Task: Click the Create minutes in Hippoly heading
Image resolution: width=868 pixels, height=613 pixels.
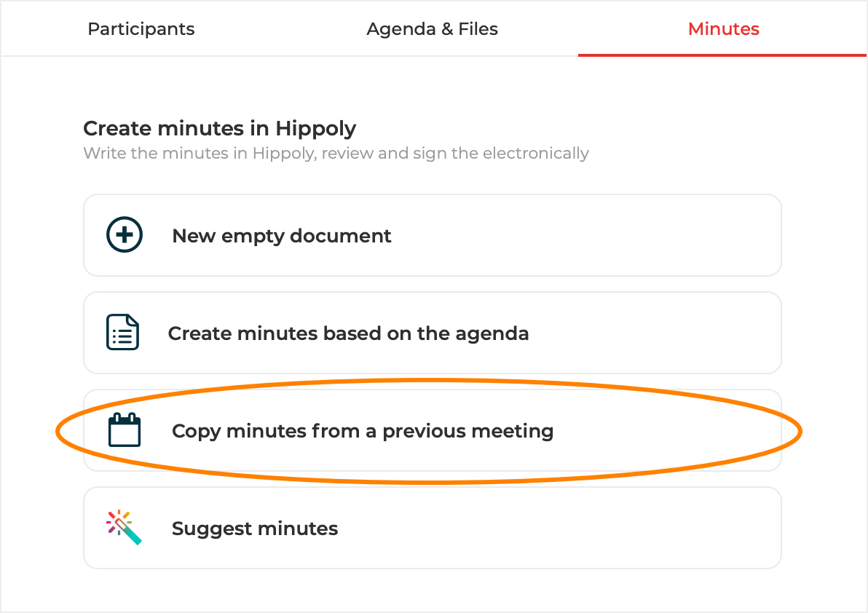Action: (219, 129)
